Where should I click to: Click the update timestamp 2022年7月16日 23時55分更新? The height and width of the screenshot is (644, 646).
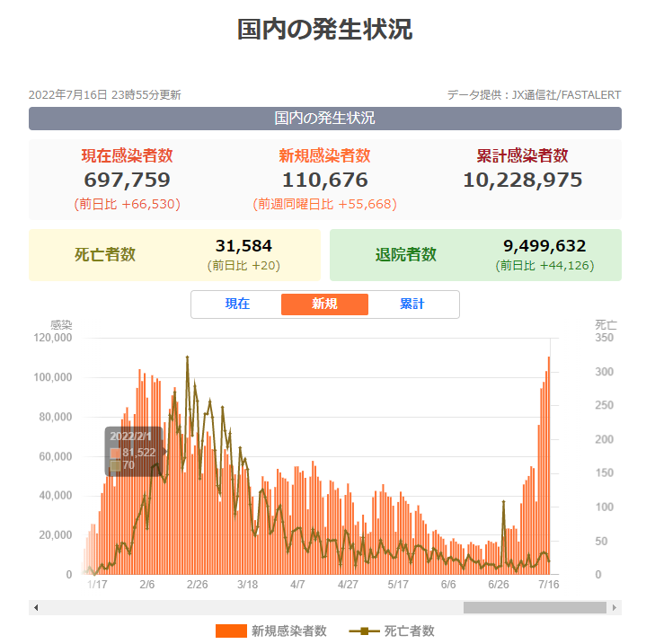click(x=104, y=95)
